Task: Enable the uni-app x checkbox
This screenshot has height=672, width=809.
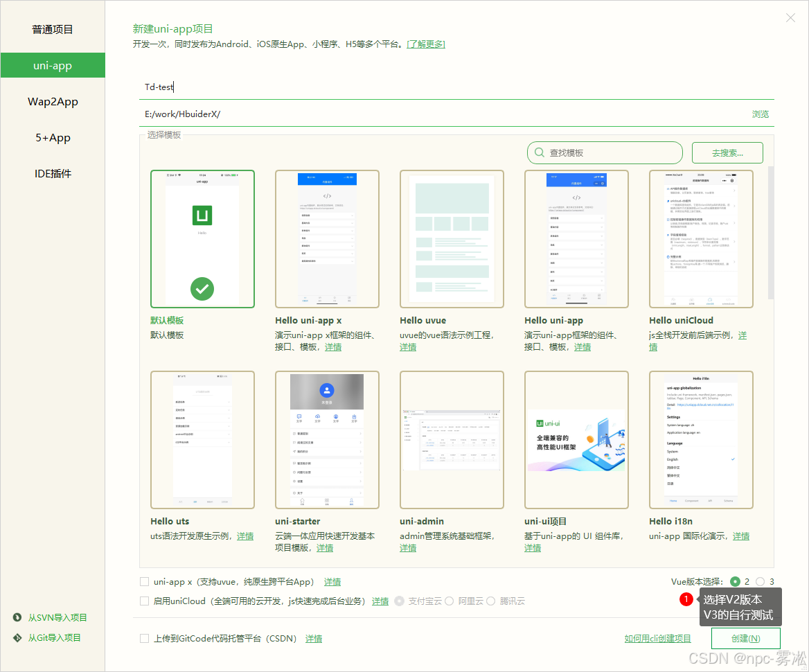Action: tap(145, 582)
